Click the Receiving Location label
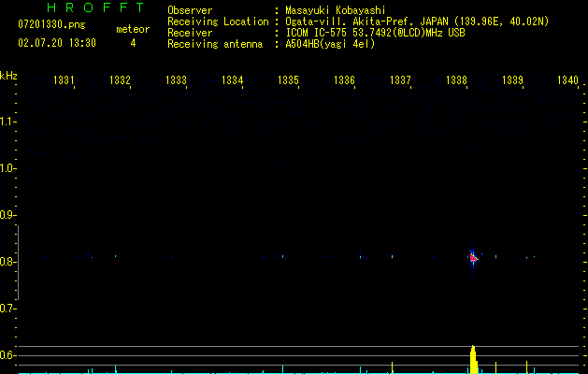This screenshot has height=374, width=588. (x=218, y=22)
